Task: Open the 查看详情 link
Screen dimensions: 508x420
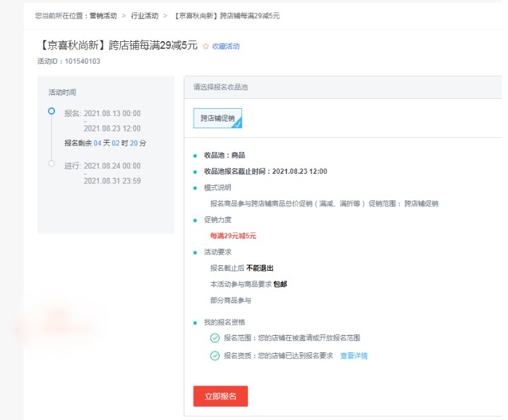Action: point(353,356)
